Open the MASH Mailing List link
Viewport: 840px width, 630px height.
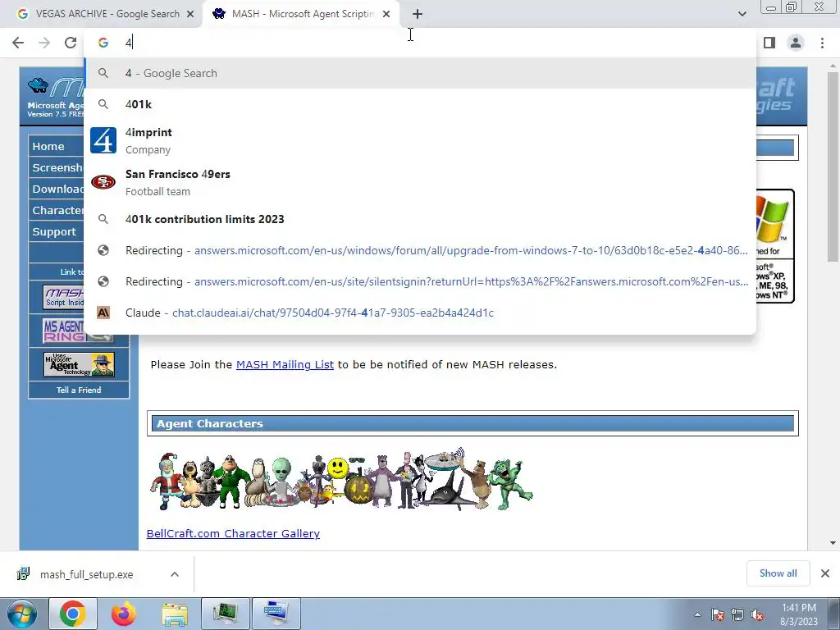coord(285,364)
